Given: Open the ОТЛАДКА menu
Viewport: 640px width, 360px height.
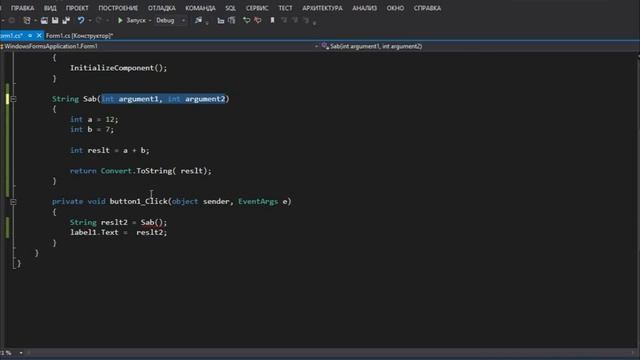Looking at the screenshot, I should tap(162, 8).
